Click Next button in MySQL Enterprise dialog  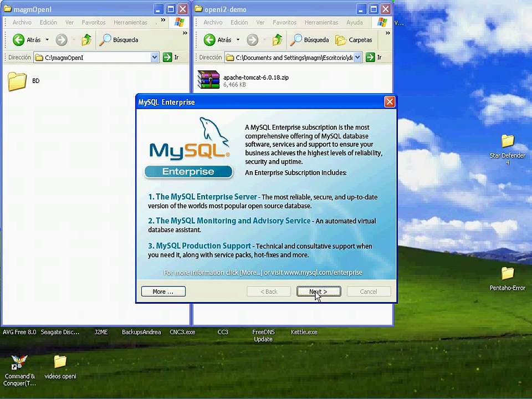319,291
